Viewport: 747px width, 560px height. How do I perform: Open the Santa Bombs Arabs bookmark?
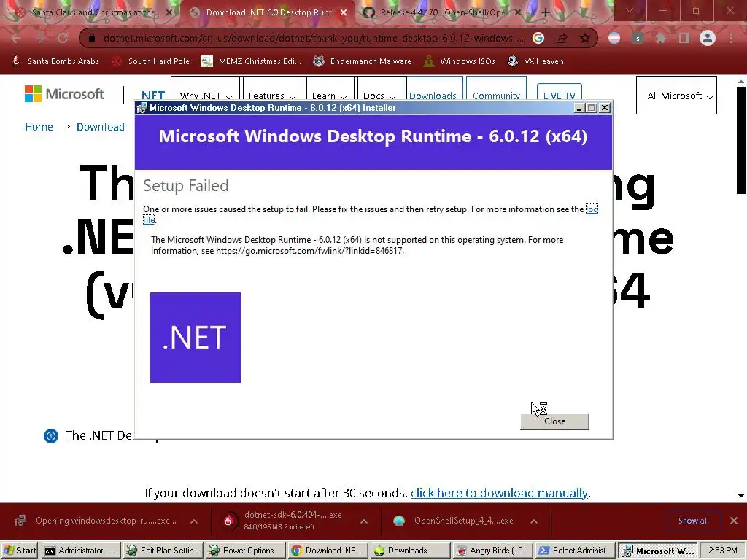tap(55, 61)
